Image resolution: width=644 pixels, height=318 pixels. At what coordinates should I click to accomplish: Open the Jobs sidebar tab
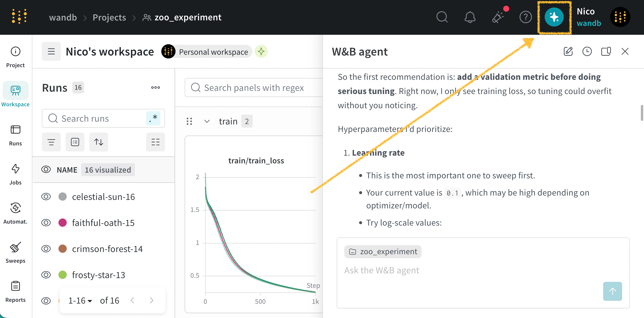point(16,174)
